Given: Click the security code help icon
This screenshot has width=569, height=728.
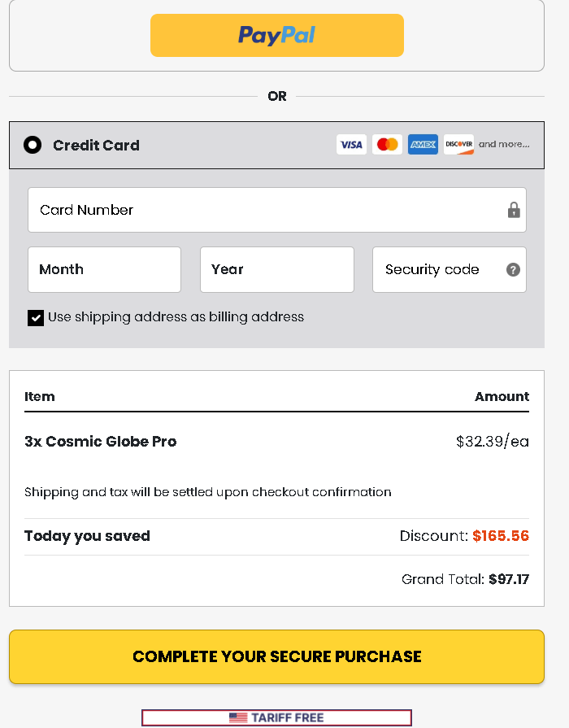Looking at the screenshot, I should 513,270.
